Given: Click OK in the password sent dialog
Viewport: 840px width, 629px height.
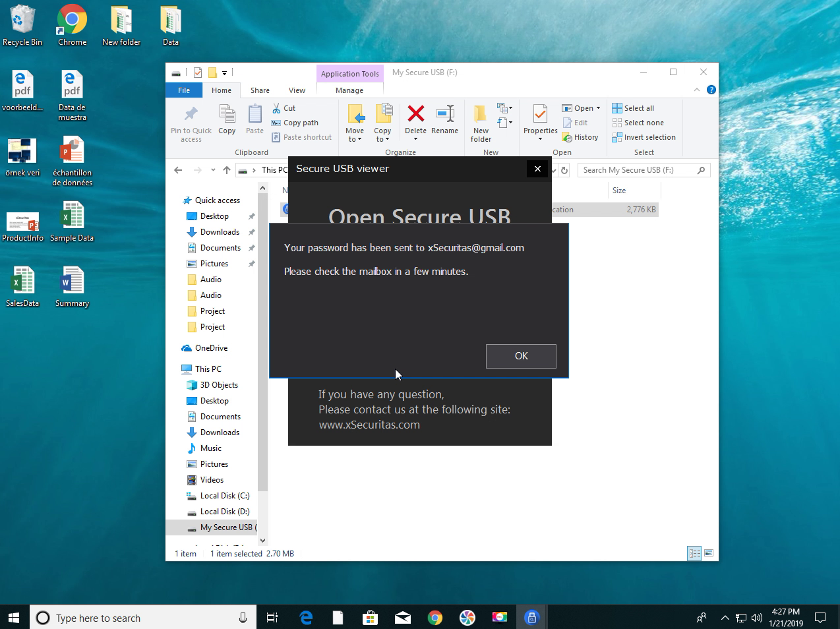Looking at the screenshot, I should tap(521, 356).
